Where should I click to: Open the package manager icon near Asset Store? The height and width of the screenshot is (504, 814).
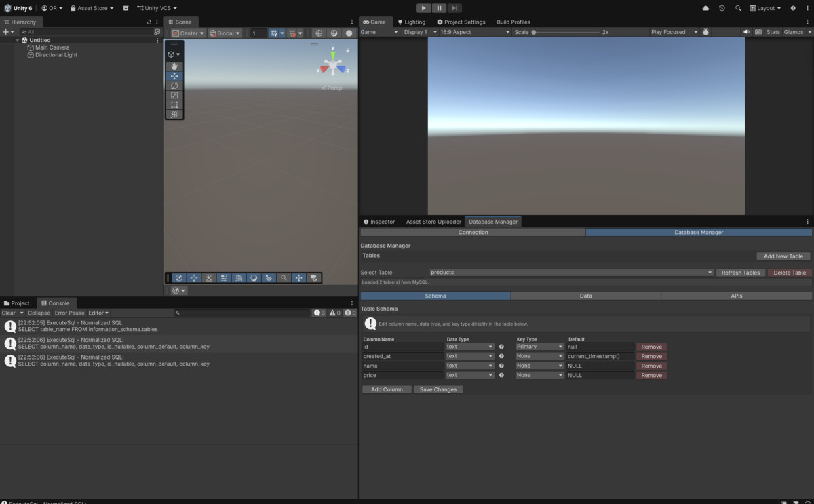pos(125,8)
